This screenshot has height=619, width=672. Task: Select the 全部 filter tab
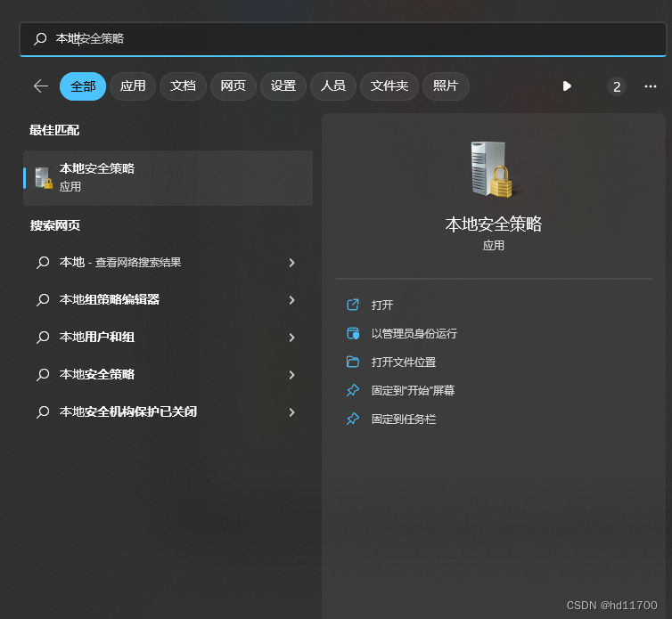(83, 86)
